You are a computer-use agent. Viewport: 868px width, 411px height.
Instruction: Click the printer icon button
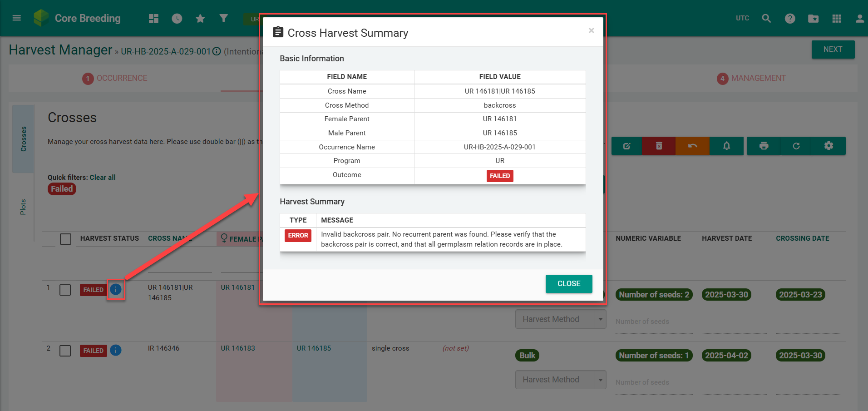[764, 146]
